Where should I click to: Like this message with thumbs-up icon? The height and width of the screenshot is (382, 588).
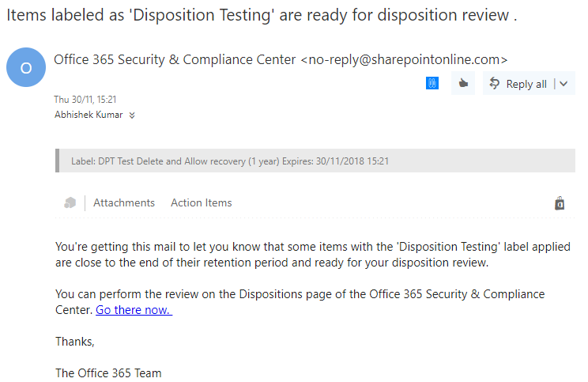pos(463,83)
